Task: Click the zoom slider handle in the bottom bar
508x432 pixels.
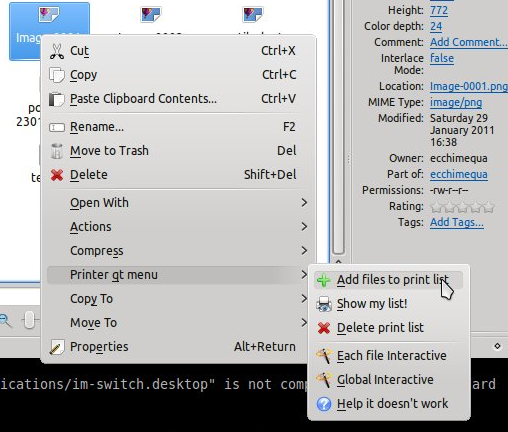Action: click(29, 320)
